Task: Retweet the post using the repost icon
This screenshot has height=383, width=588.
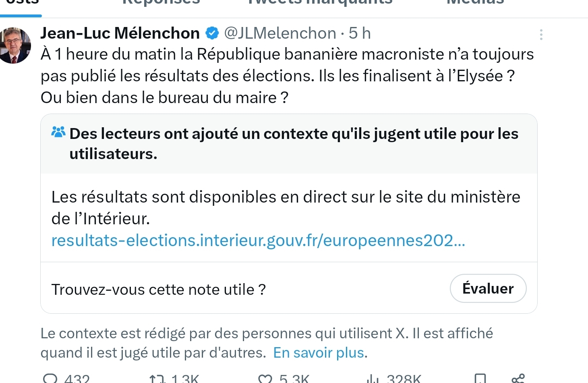Action: [x=157, y=379]
